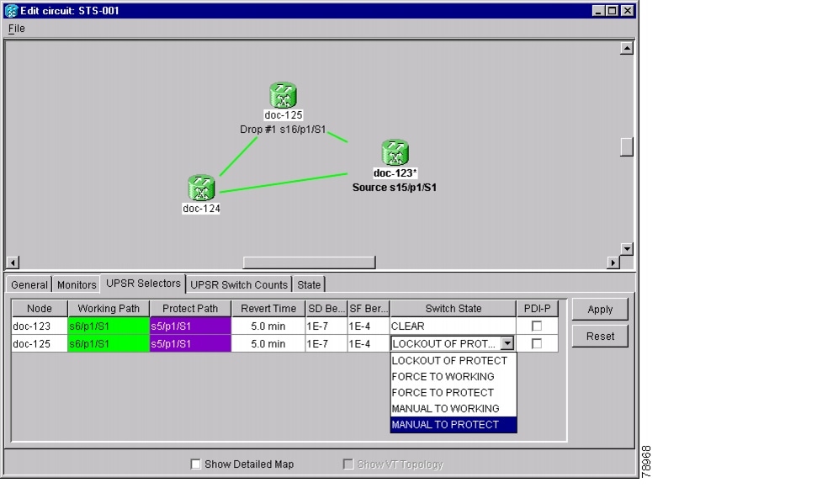The width and height of the screenshot is (833, 504).
Task: Choose FORCE TO PROTECT option
Action: click(x=454, y=392)
